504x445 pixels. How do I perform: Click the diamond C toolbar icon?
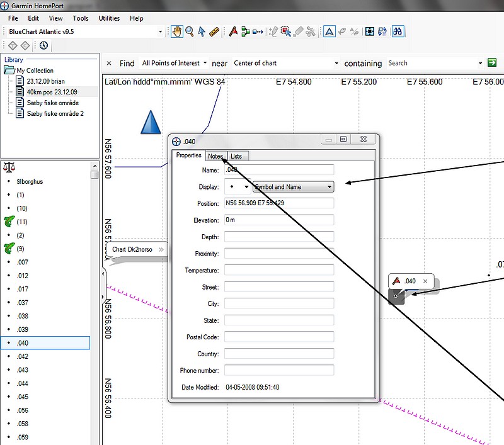pyautogui.click(x=25, y=45)
